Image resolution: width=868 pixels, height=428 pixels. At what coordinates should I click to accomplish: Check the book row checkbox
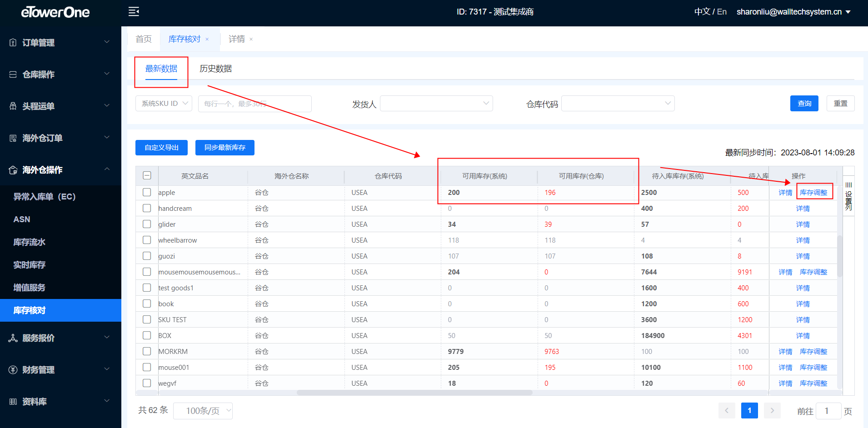147,304
